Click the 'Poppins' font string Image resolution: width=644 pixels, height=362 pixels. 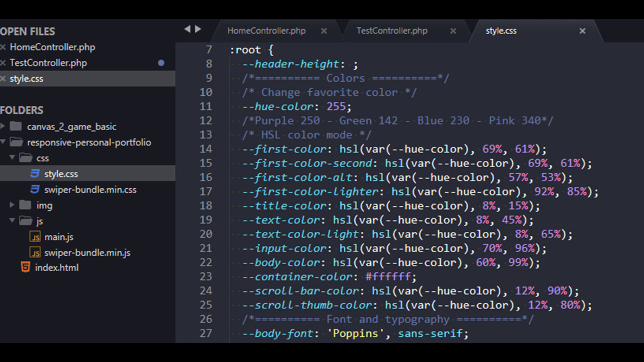point(355,333)
